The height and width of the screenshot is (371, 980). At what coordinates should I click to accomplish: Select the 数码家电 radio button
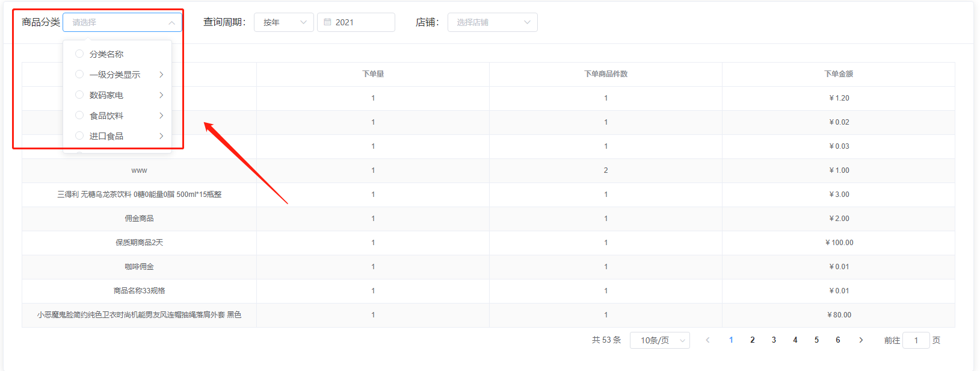79,95
